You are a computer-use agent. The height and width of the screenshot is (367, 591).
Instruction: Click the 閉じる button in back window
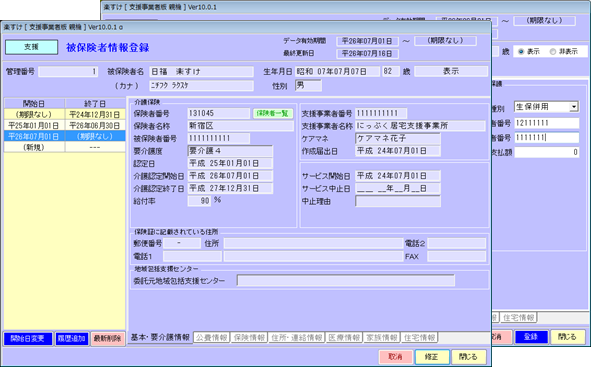pos(567,336)
